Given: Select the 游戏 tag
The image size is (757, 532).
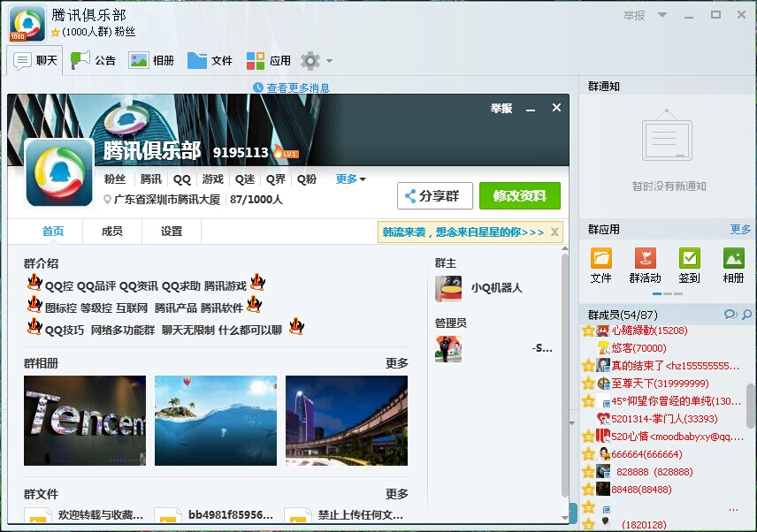Looking at the screenshot, I should [213, 179].
